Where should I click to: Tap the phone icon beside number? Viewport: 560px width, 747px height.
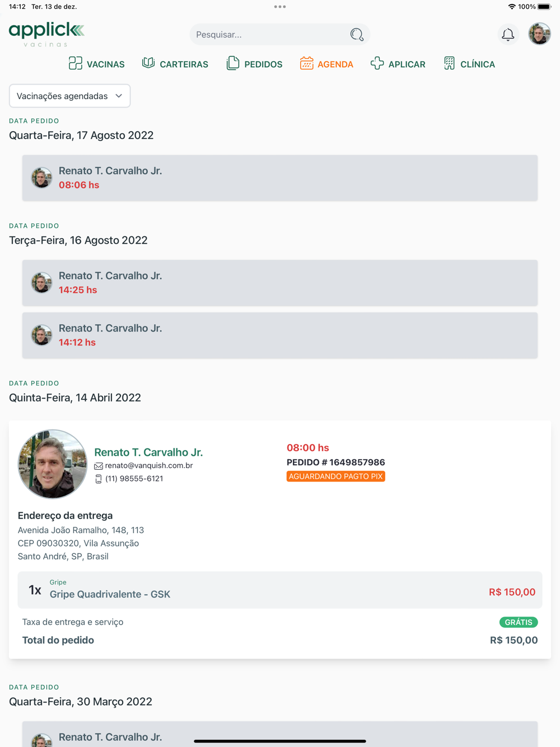point(99,479)
